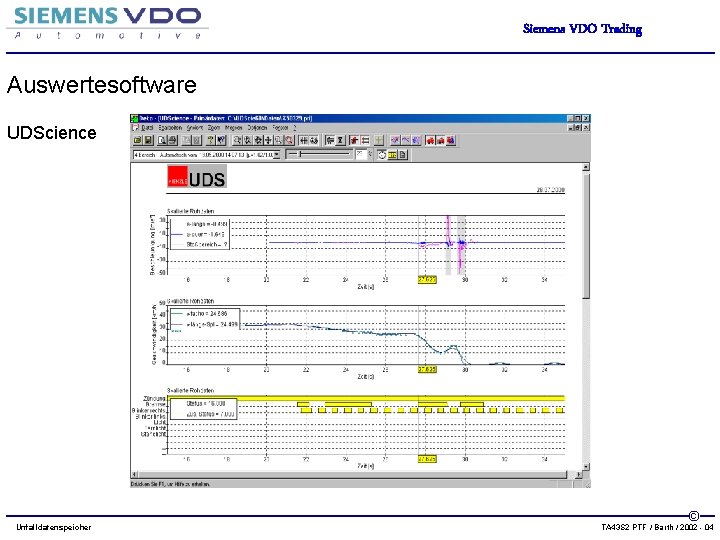Screen dimensions: 720x540
Task: Click the 'Unfalldatenspeicher' footer text
Action: (x=54, y=527)
